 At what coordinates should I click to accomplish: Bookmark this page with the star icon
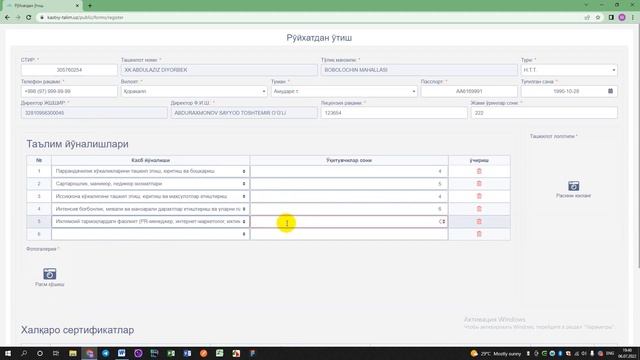(598, 18)
